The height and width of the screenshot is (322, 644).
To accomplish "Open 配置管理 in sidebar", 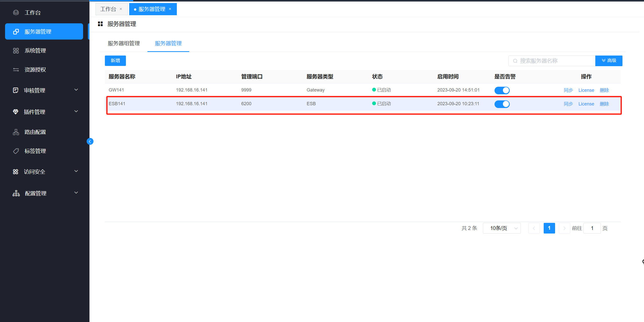I will 35,193.
